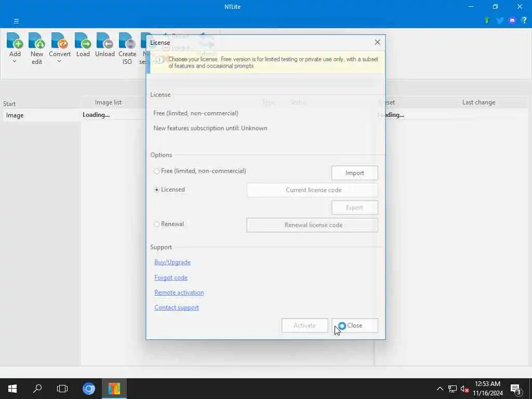Expand the Convert dropdown arrow
The image size is (532, 399).
[59, 61]
